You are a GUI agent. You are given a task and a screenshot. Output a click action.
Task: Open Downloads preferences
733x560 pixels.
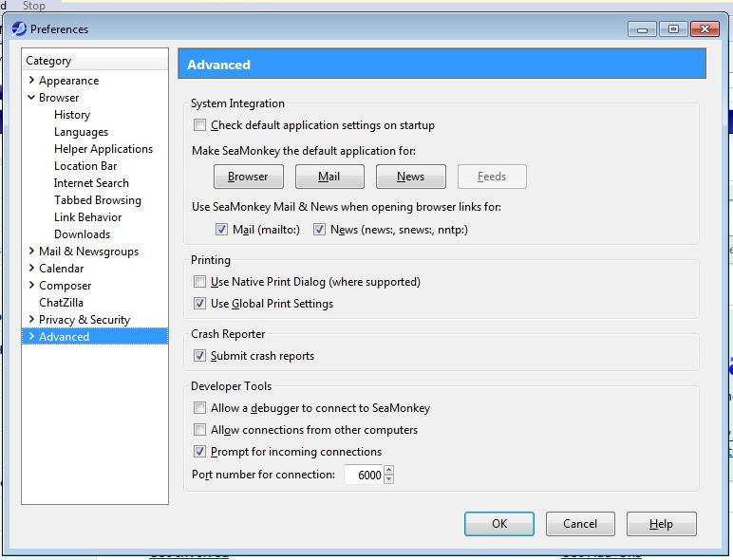pyautogui.click(x=83, y=234)
